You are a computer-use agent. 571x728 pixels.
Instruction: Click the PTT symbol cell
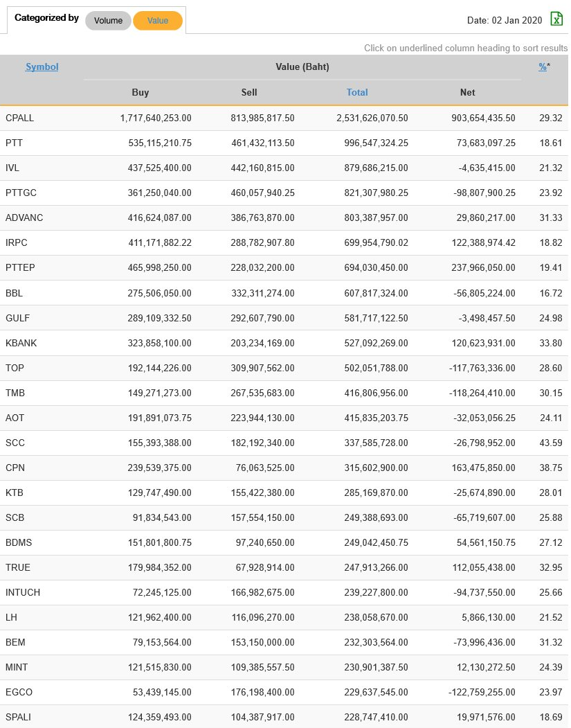pos(14,143)
